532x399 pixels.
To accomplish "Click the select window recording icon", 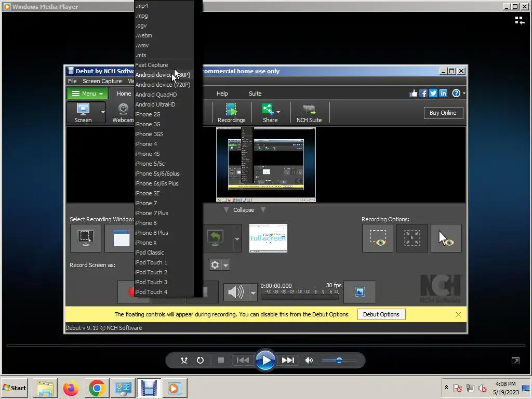I will click(x=120, y=238).
